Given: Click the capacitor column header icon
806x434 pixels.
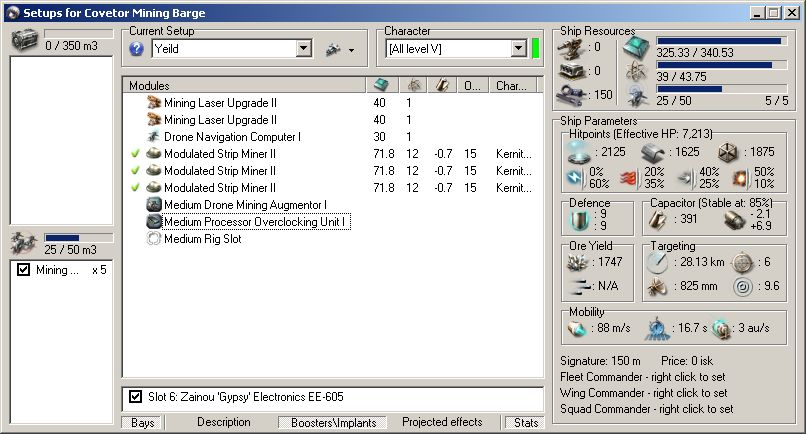Looking at the screenshot, I should (x=442, y=85).
